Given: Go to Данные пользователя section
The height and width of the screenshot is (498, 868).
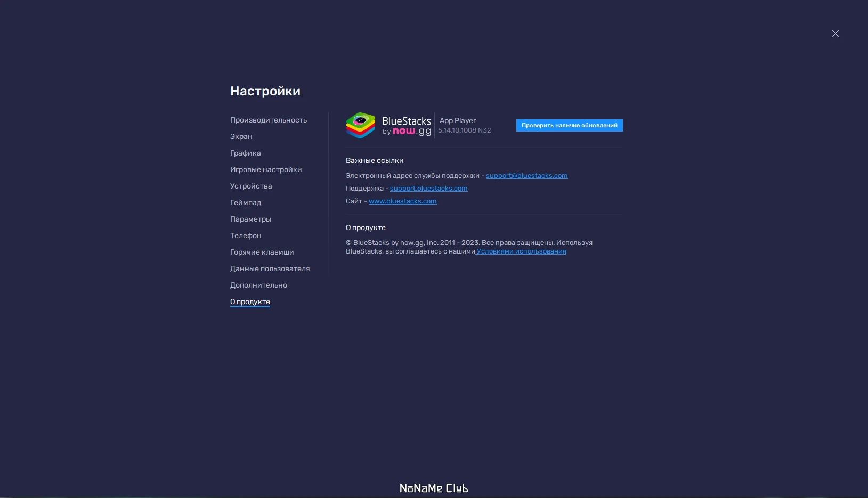Looking at the screenshot, I should coord(270,268).
